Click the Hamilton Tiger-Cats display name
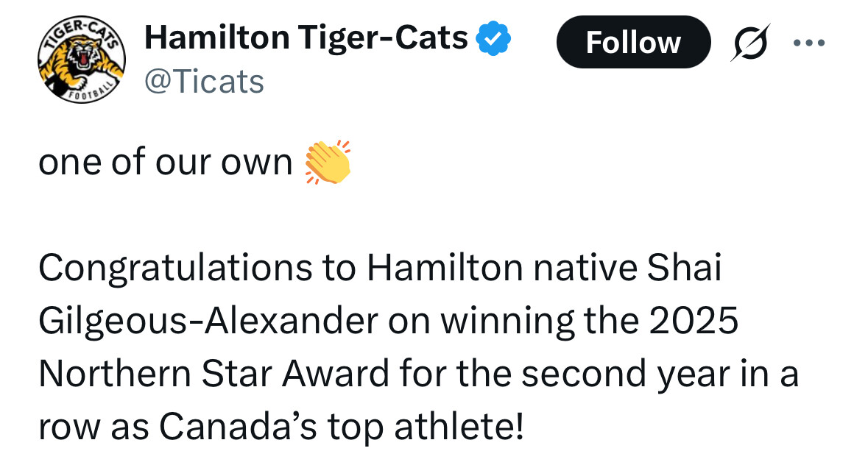This screenshot has width=868, height=465. click(x=306, y=38)
